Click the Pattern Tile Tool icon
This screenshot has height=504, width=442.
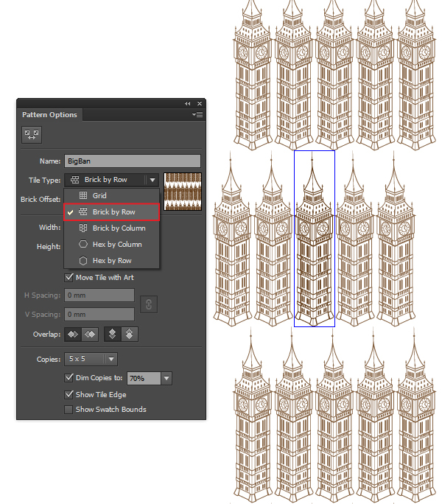pyautogui.click(x=32, y=135)
